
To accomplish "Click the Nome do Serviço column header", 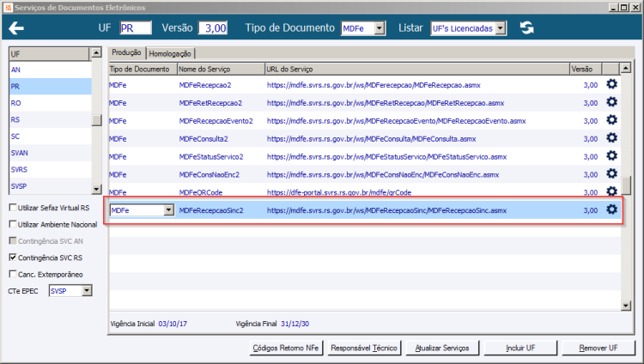I will (221, 69).
